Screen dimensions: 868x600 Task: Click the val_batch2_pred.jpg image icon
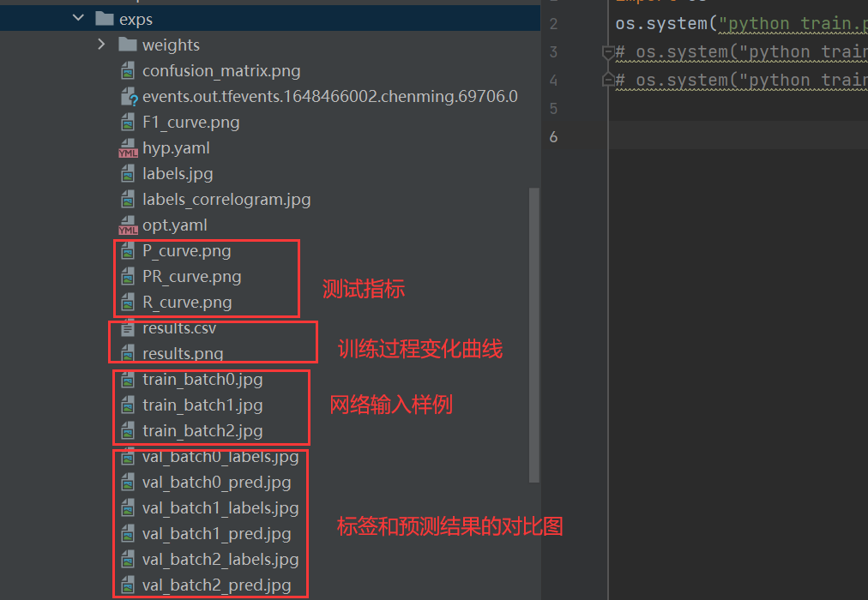[128, 585]
